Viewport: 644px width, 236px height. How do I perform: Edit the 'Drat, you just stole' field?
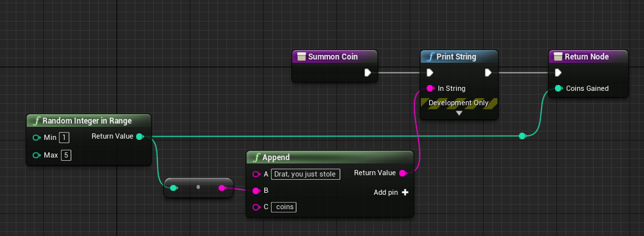point(306,174)
